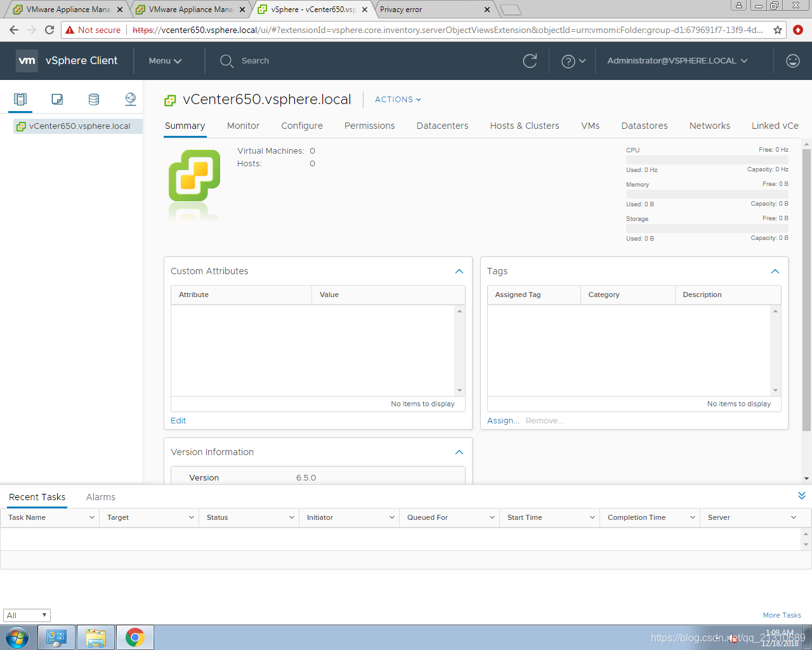Switch to the Alarms tab
Image resolution: width=812 pixels, height=650 pixels.
(x=101, y=497)
